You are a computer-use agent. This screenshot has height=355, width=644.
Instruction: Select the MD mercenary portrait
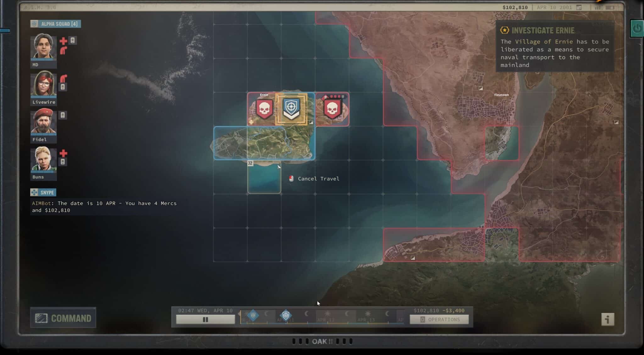pyautogui.click(x=43, y=47)
